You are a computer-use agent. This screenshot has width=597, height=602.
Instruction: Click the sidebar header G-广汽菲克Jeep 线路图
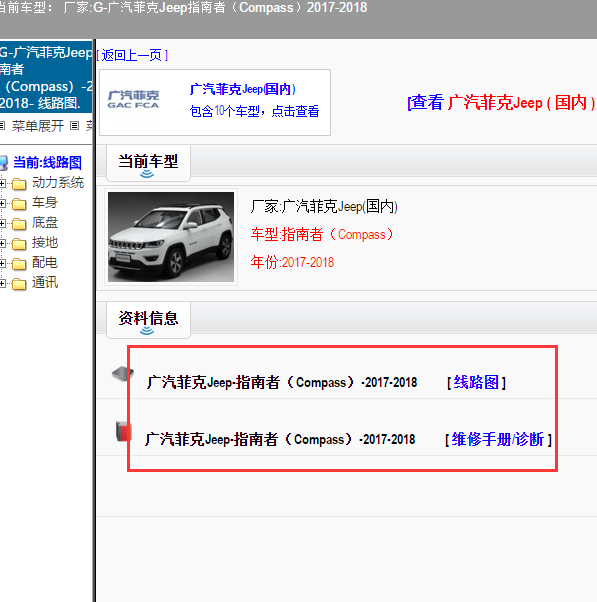pyautogui.click(x=46, y=77)
